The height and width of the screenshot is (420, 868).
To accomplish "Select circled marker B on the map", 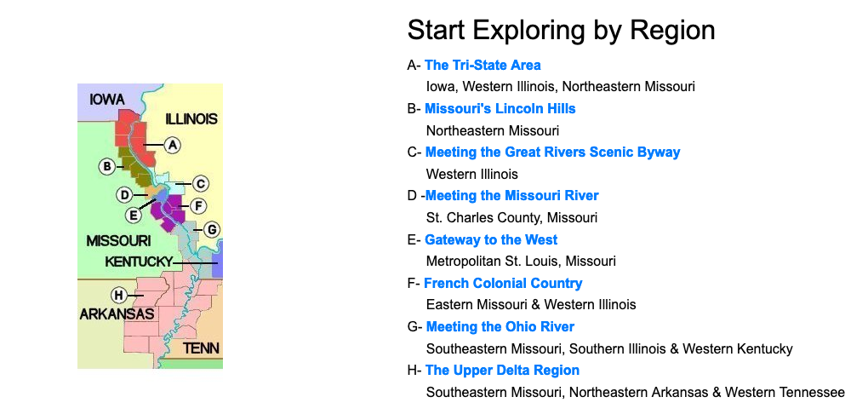I will [x=107, y=165].
